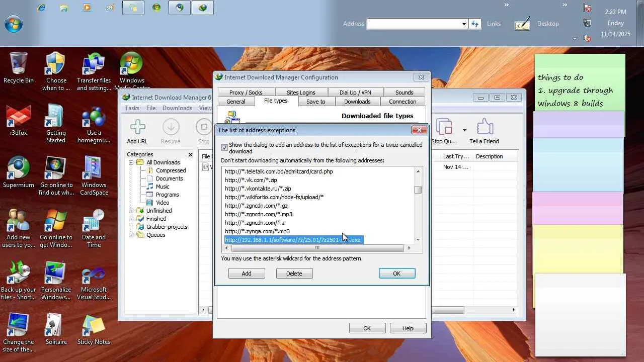Expand the Finished category node
Screen dimensions: 644x362
tap(131, 219)
